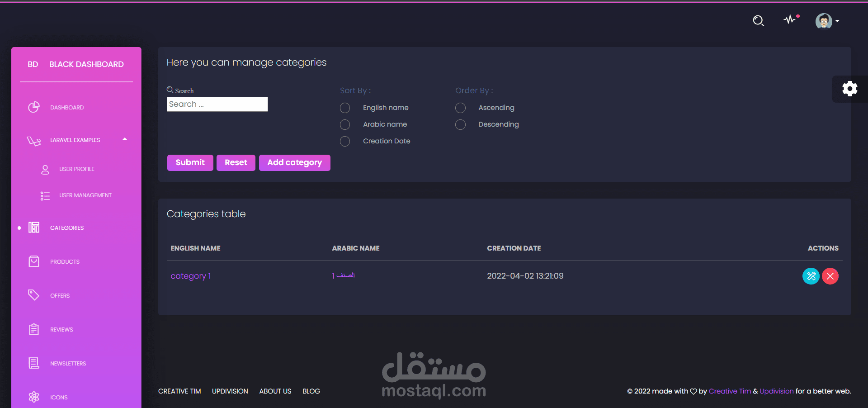Viewport: 868px width, 408px height.
Task: Collapse the Laravel Examples caret
Action: click(x=125, y=139)
